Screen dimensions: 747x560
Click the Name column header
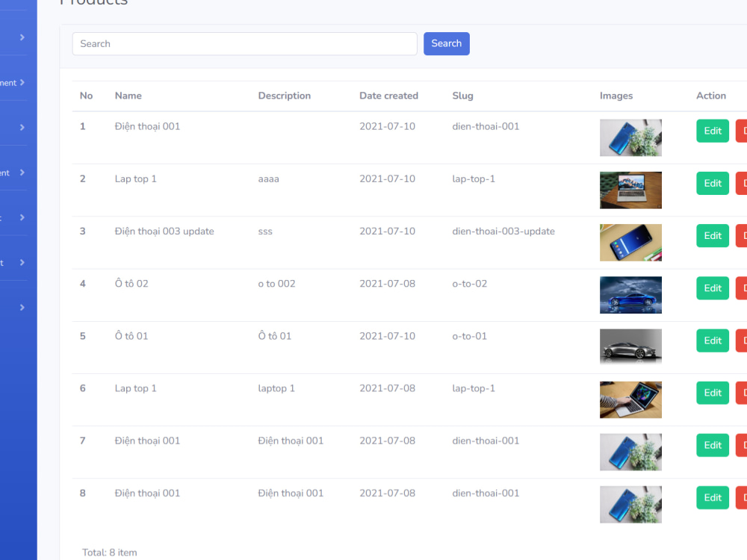click(128, 96)
